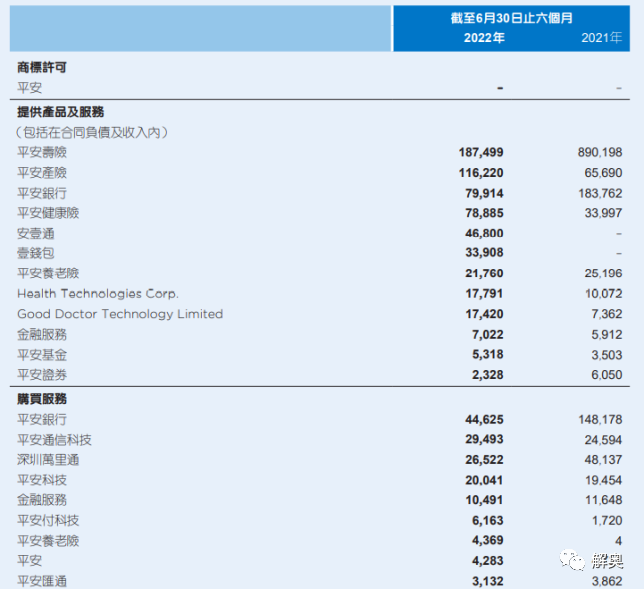Select the 壹錢包 row label
The height and width of the screenshot is (589, 644).
point(36,253)
